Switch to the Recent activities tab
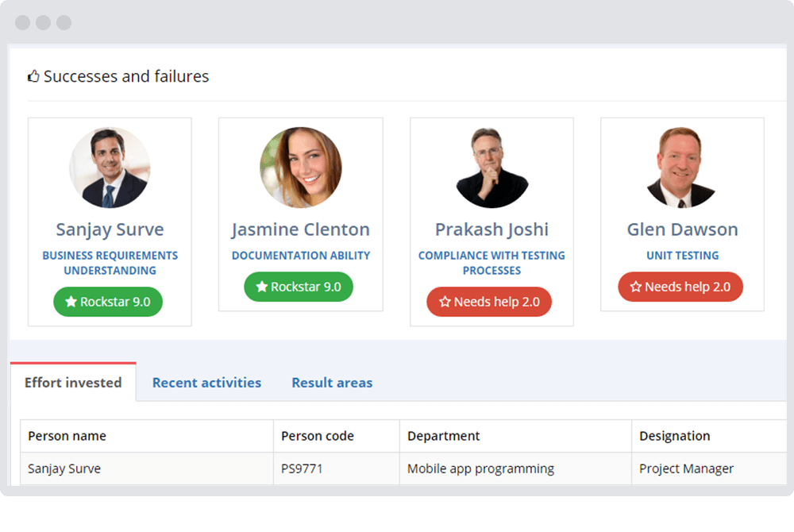Viewport: 794px width, 532px height. [206, 383]
